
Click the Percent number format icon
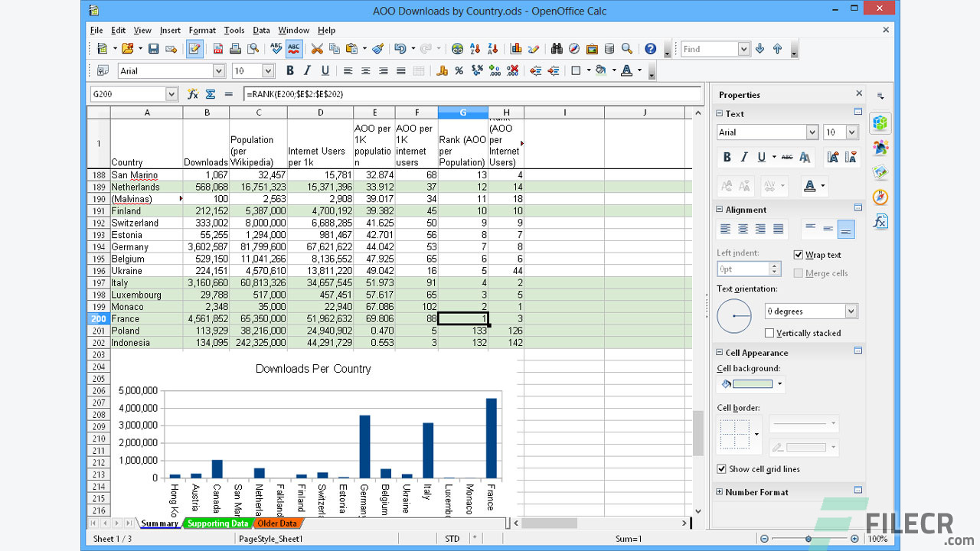(x=459, y=70)
